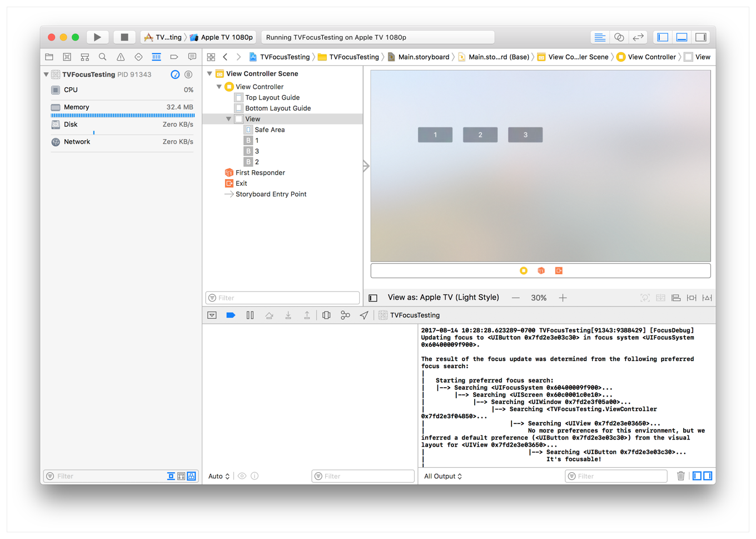Open the All Output dropdown
The height and width of the screenshot is (539, 756).
pyautogui.click(x=443, y=476)
